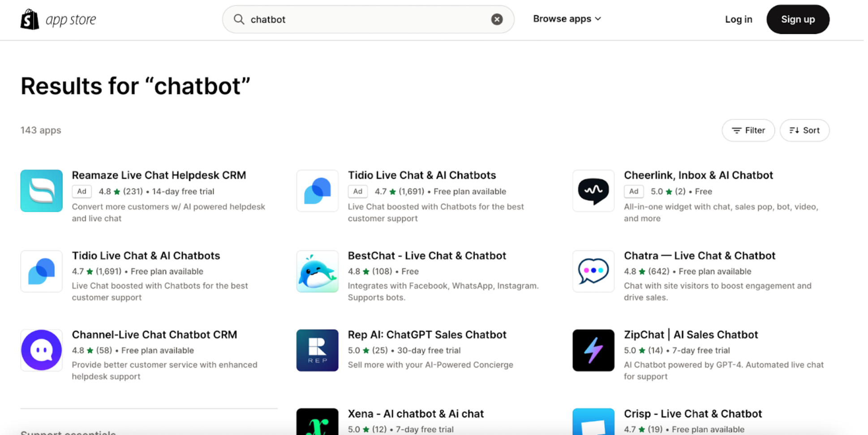This screenshot has height=435, width=868.
Task: Click the Crisp app icon
Action: coord(593,422)
